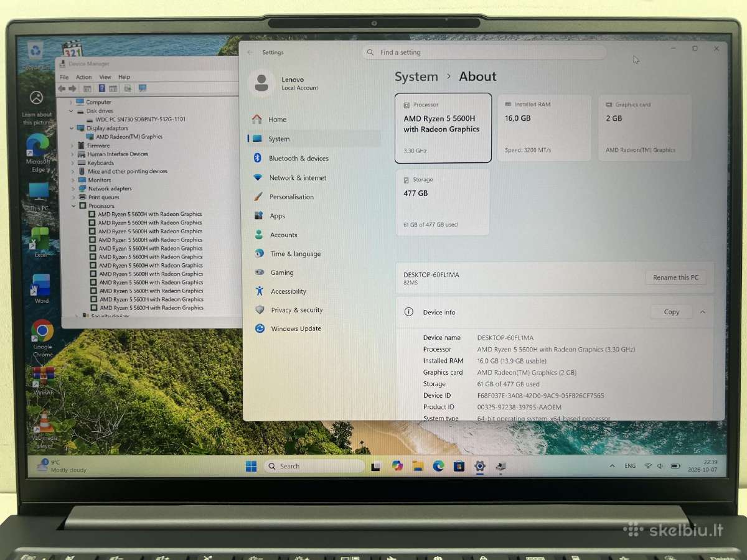Open Microsoft Store from the taskbar
747x560 pixels.
tap(459, 466)
